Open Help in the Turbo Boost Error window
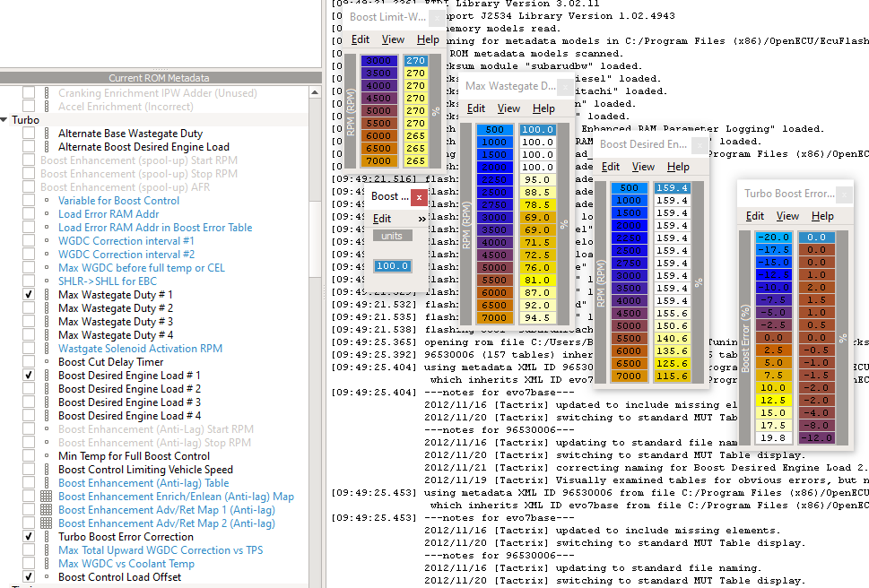Image resolution: width=869 pixels, height=588 pixels. click(822, 216)
